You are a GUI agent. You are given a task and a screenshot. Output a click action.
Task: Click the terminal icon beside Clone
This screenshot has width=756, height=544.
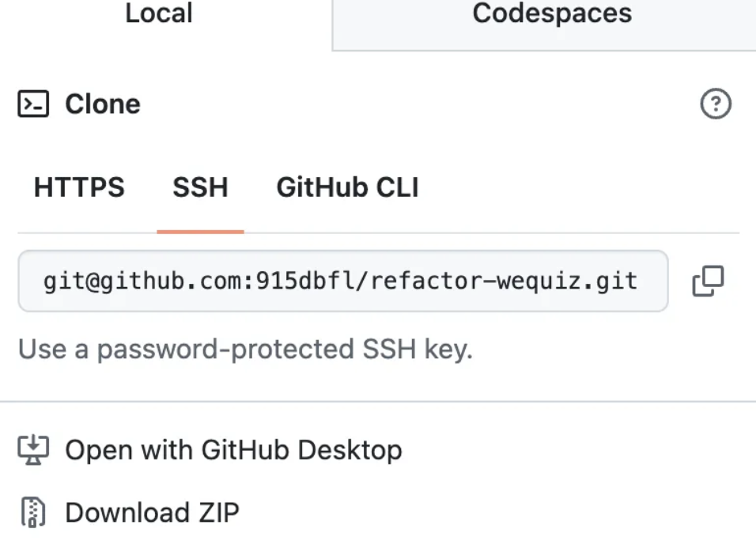[33, 104]
